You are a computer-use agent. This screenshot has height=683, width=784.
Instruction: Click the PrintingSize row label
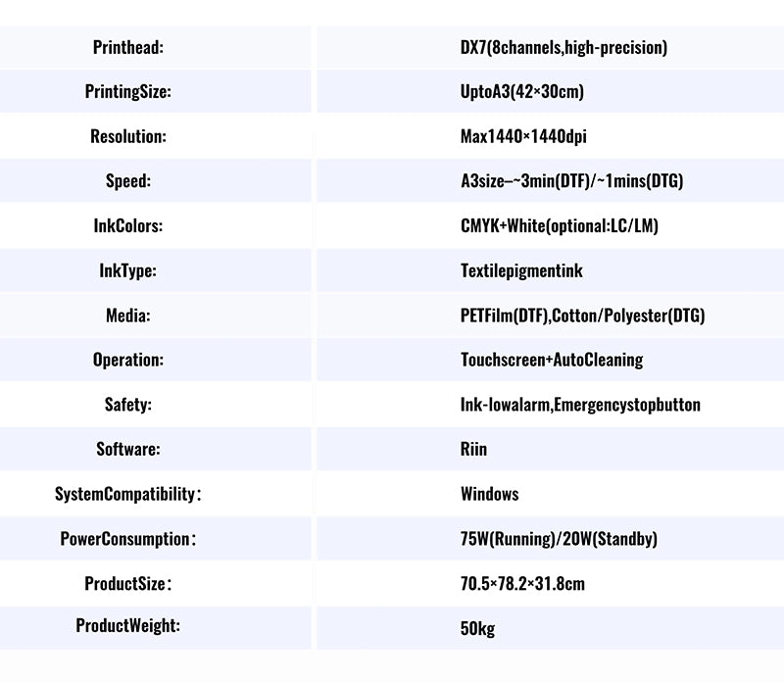pyautogui.click(x=127, y=92)
